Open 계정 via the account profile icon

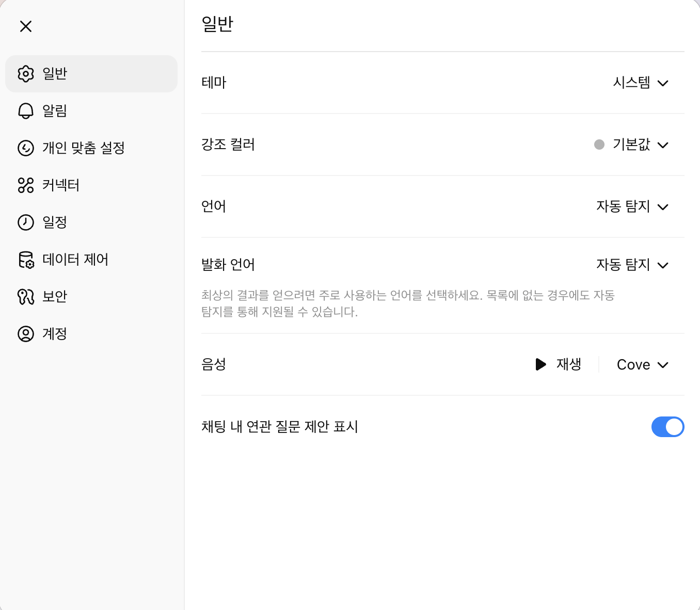pos(25,334)
